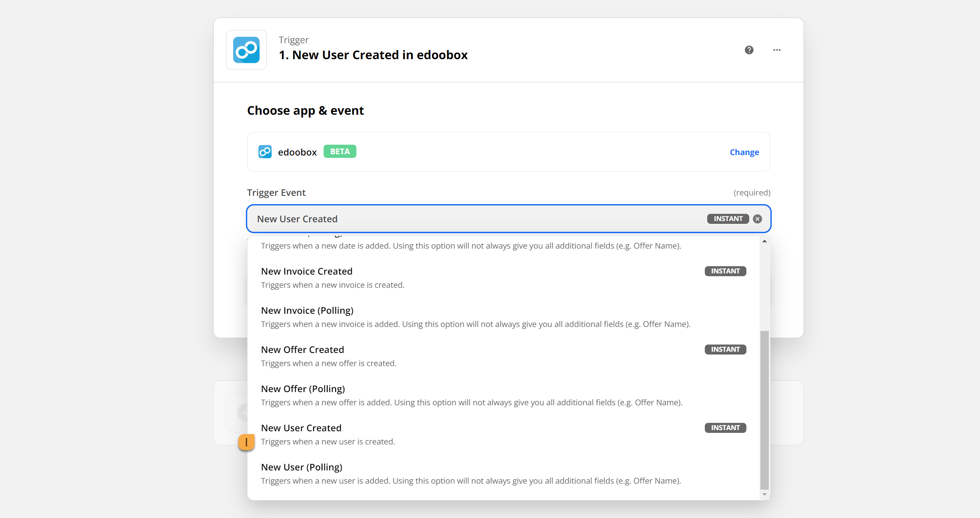Image resolution: width=980 pixels, height=518 pixels.
Task: Click the edoobox logo in trigger header
Action: pos(246,50)
